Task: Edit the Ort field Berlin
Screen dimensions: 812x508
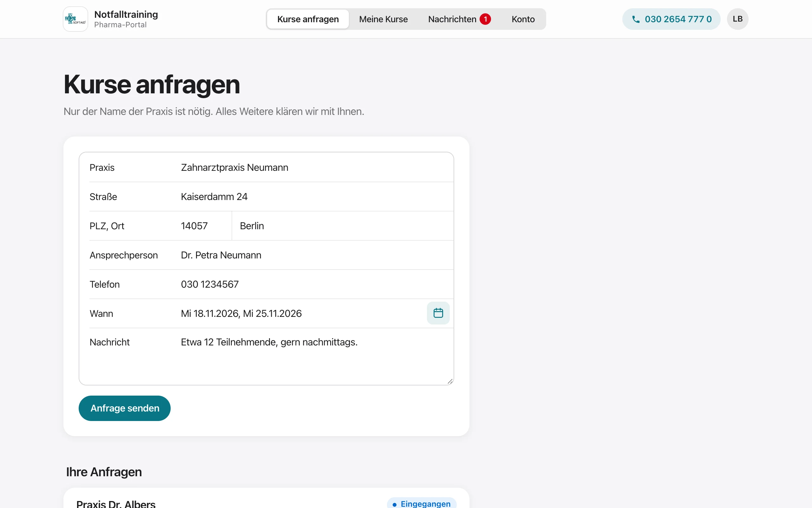Action: click(x=343, y=226)
